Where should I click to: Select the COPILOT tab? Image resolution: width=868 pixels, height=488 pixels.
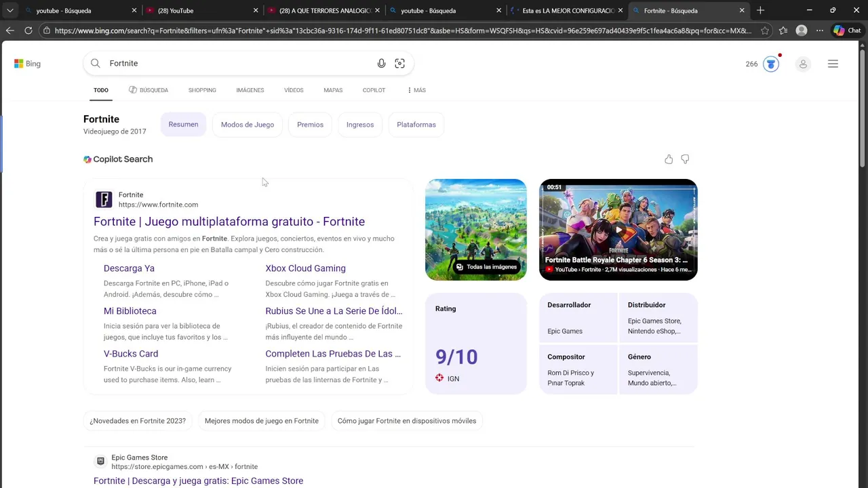(x=374, y=90)
